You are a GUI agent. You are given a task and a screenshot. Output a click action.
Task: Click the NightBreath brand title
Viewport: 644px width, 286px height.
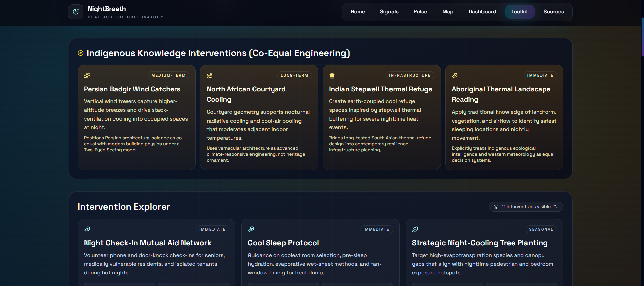click(x=107, y=9)
